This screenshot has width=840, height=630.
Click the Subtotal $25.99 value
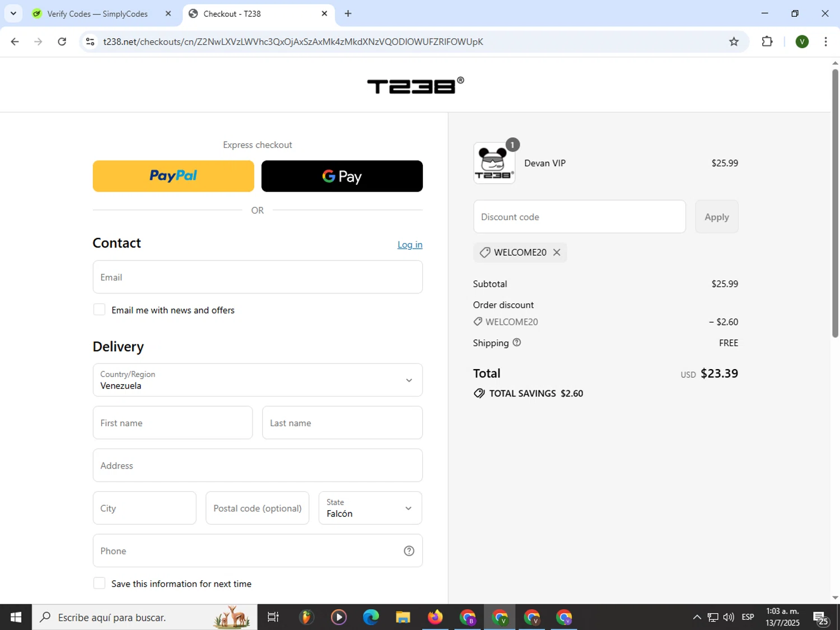pos(725,284)
